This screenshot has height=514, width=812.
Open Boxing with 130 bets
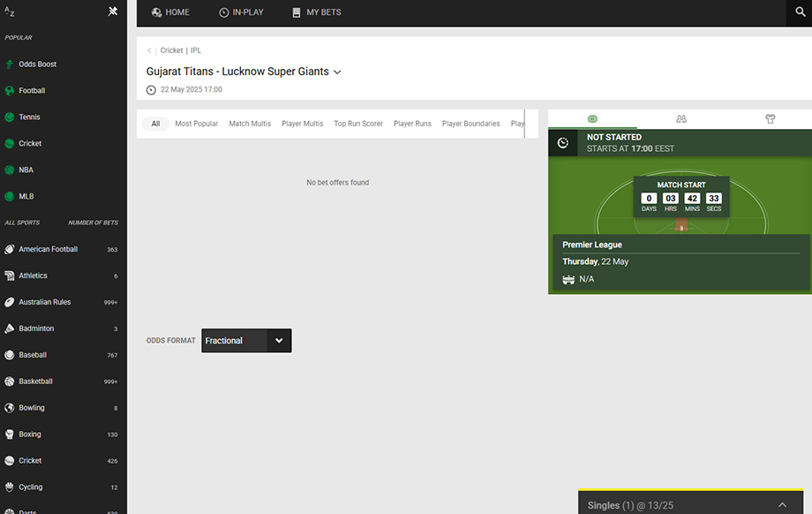[64, 435]
